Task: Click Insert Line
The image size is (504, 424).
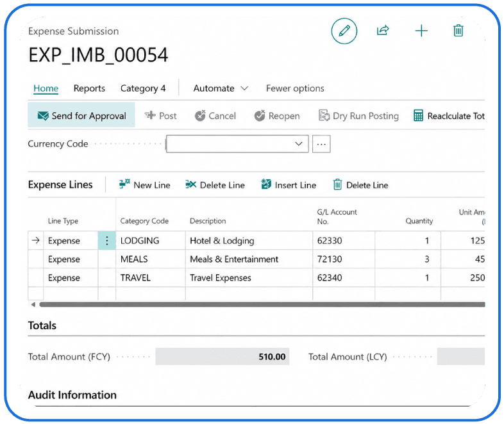Action: point(289,185)
